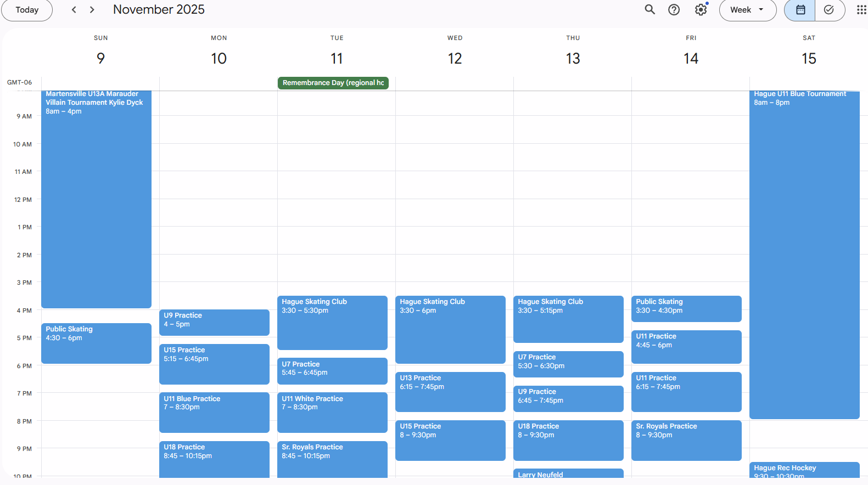Go to next week arrow
The image size is (868, 485).
tap(92, 9)
